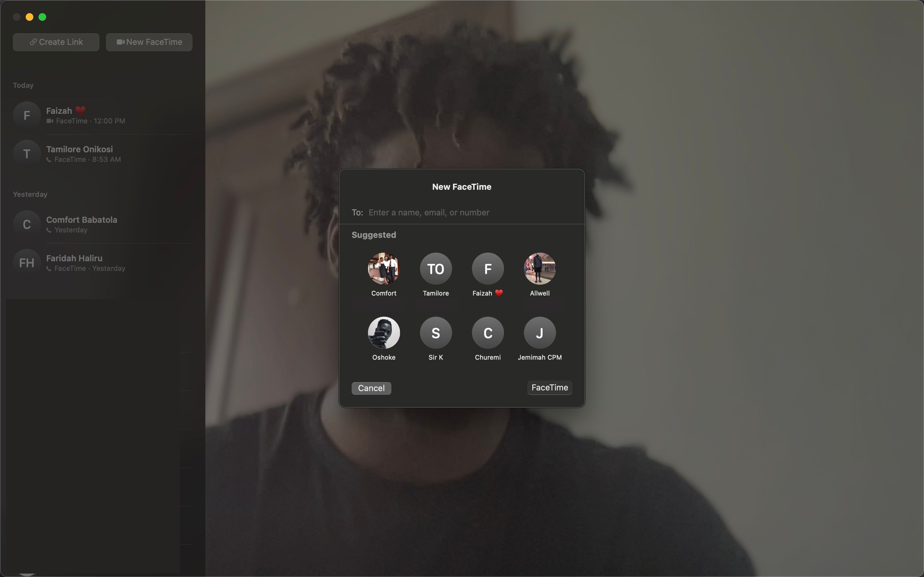Select Faizah from suggested contacts

[487, 269]
